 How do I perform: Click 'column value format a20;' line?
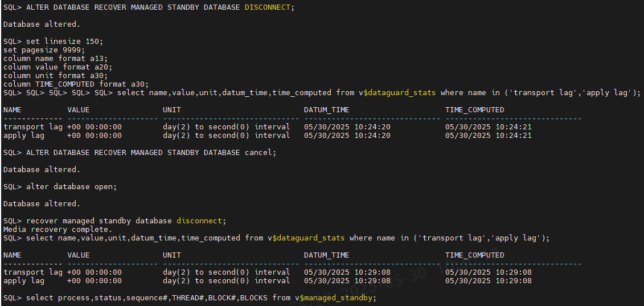(x=58, y=67)
